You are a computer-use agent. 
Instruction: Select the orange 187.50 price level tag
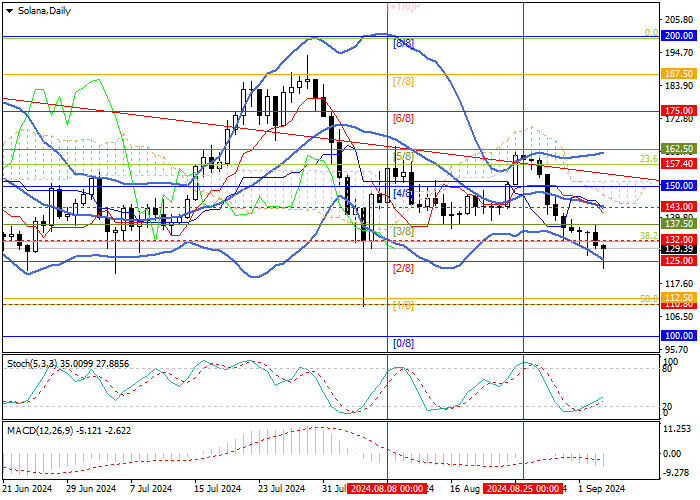(679, 74)
